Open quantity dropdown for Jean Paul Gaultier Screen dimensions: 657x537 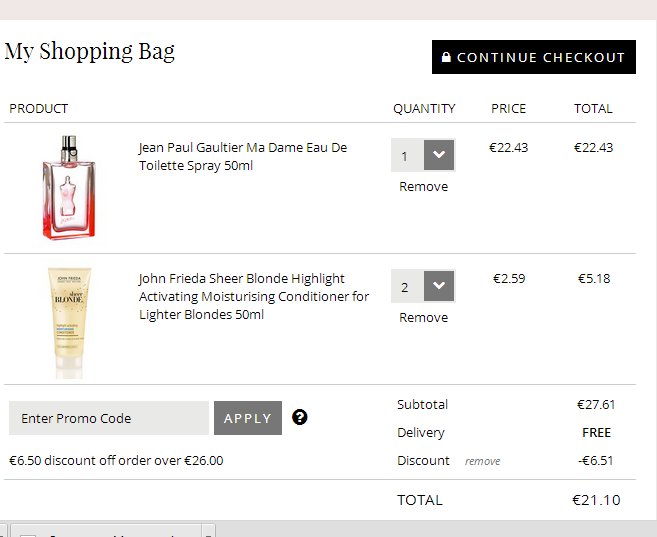[439, 156]
